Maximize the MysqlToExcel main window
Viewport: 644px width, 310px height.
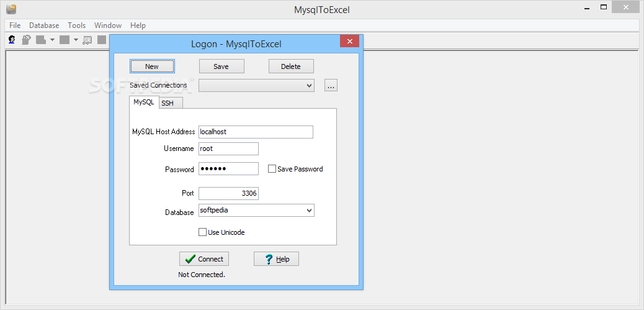[x=603, y=7]
